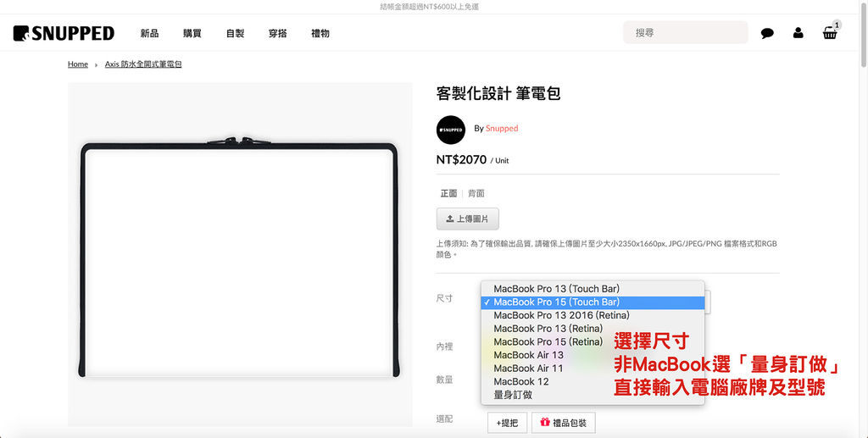Choose MacBook Air 11 option
868x438 pixels.
coord(593,369)
